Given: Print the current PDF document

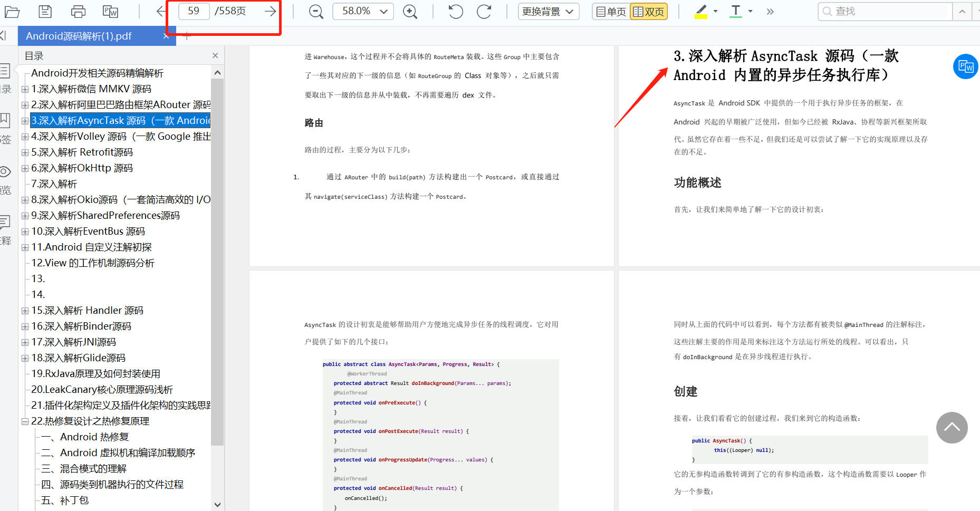Looking at the screenshot, I should (x=78, y=11).
